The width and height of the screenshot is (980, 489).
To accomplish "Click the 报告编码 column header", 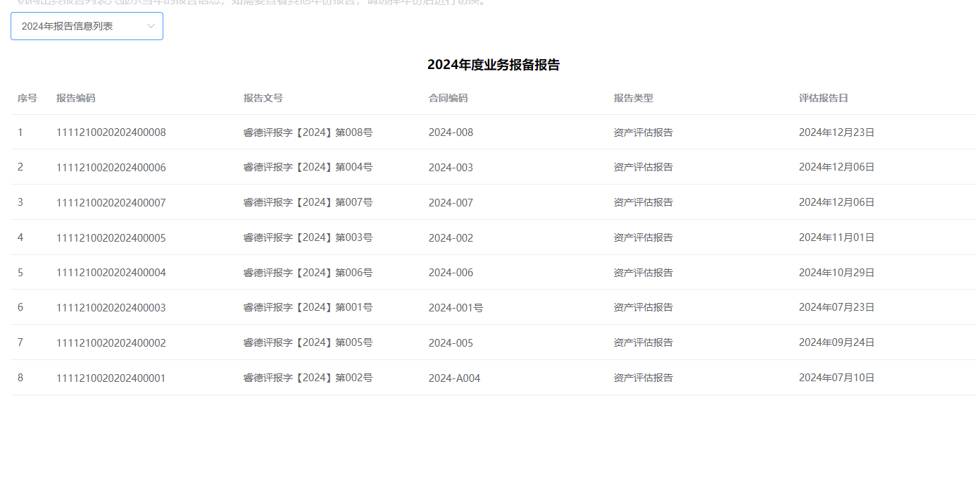I will (75, 98).
